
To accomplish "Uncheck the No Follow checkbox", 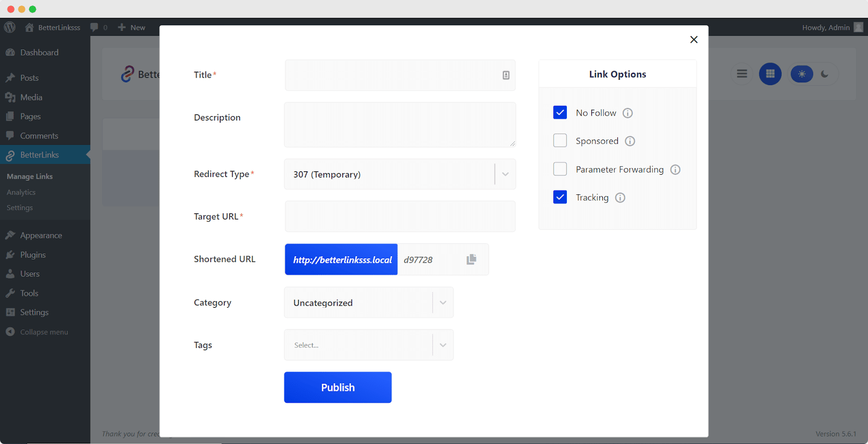I will pos(560,112).
